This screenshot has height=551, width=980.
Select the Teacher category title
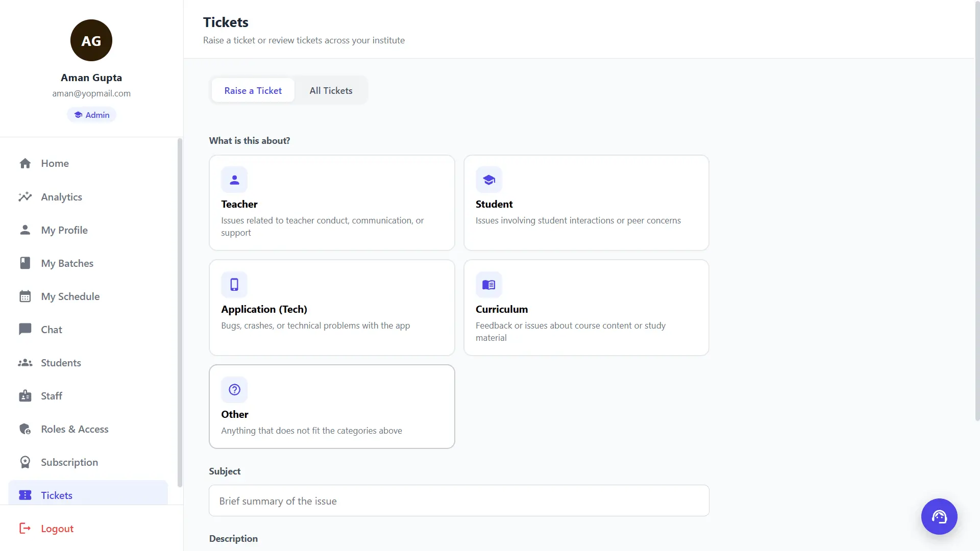239,204
